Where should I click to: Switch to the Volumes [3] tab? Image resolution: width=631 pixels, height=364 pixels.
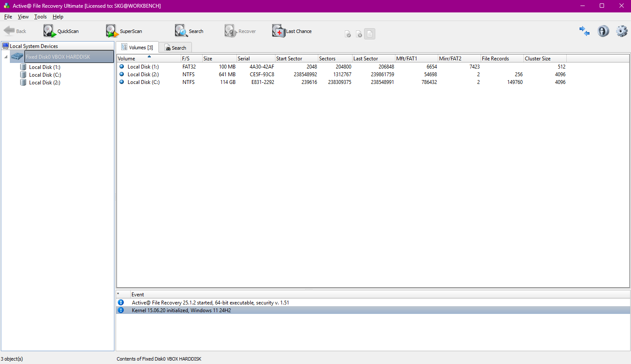(137, 47)
